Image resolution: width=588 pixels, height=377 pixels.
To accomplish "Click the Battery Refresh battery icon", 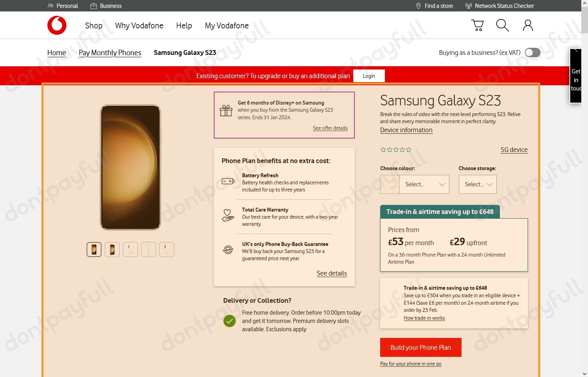I will [228, 181].
